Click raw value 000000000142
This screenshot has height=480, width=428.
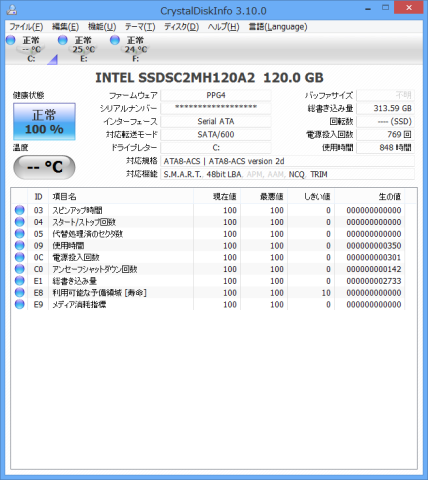pyautogui.click(x=374, y=269)
